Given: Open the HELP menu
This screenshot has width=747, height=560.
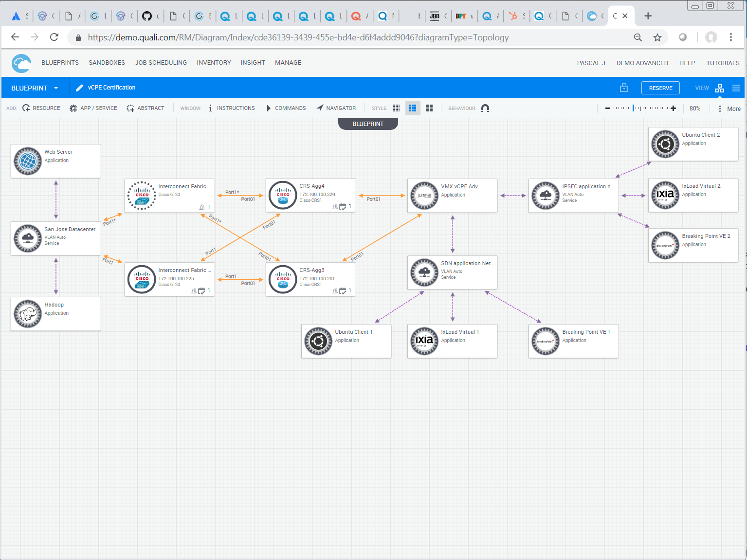Looking at the screenshot, I should coord(687,63).
